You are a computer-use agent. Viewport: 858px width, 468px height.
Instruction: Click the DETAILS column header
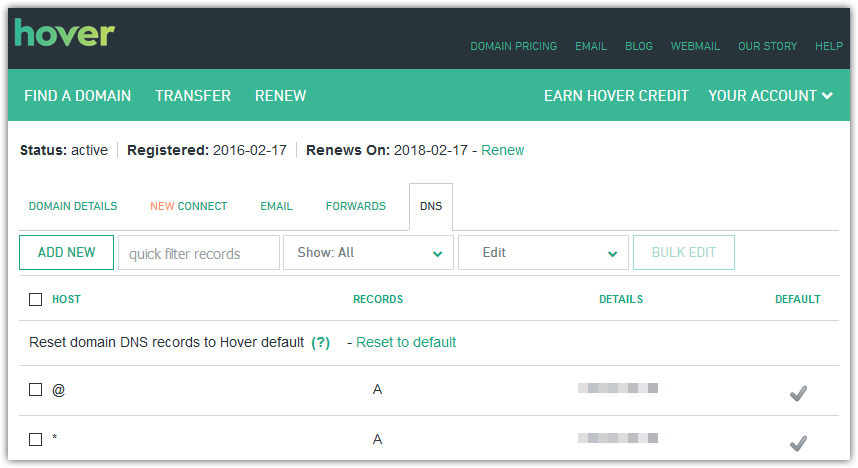(x=621, y=299)
